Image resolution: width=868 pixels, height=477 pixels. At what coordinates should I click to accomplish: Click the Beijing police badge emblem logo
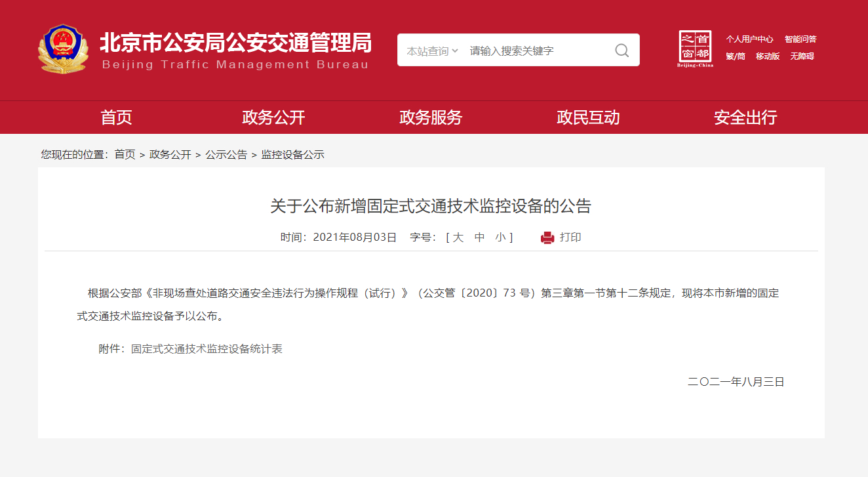(x=63, y=50)
